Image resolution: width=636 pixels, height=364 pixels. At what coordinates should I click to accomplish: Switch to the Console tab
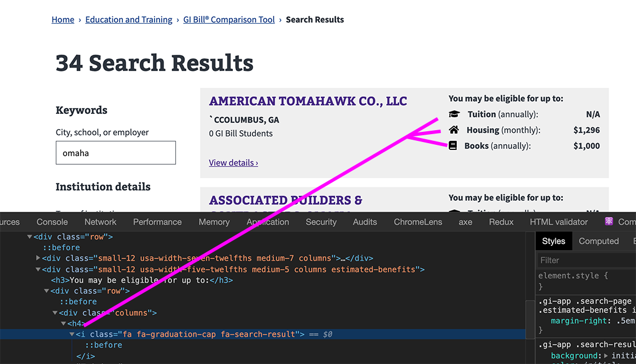[52, 221]
